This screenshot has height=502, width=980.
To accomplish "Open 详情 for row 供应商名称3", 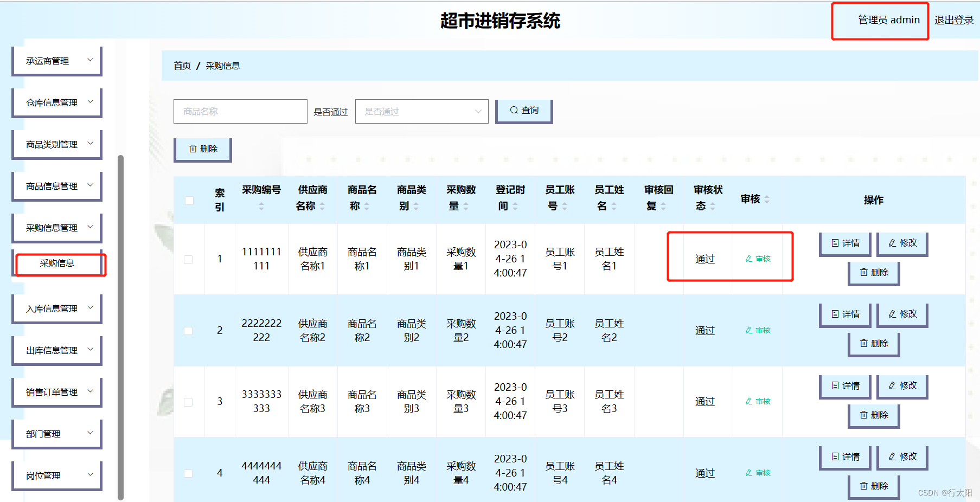I will (x=845, y=386).
